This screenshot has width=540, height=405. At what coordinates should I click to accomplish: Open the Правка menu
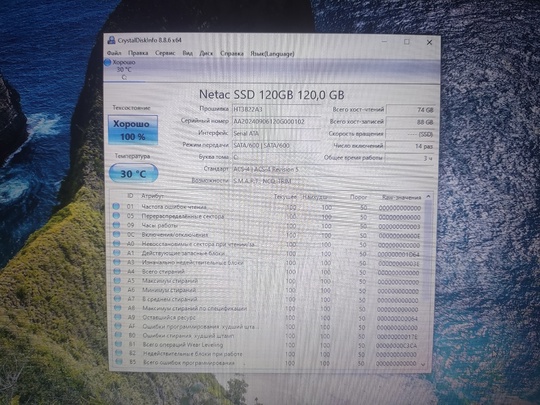click(x=138, y=53)
